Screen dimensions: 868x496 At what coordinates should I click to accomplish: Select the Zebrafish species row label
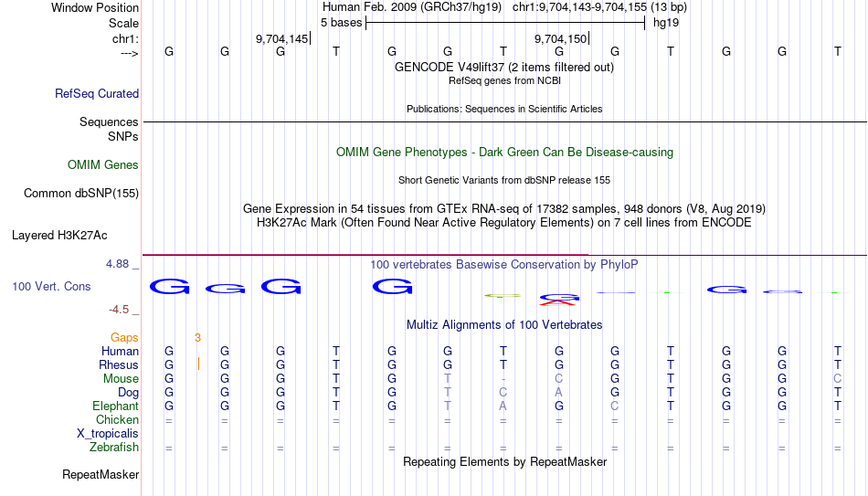[114, 447]
